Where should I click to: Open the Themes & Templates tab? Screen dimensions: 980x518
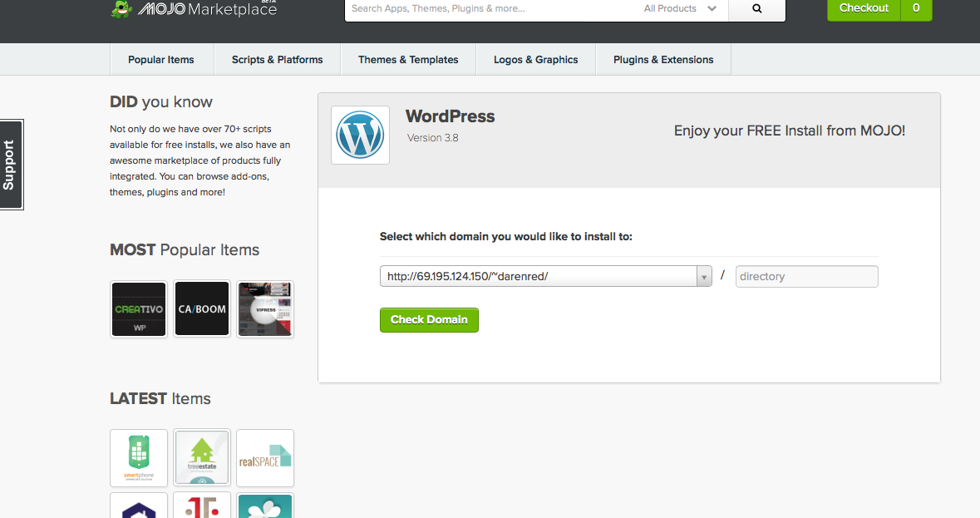[408, 59]
